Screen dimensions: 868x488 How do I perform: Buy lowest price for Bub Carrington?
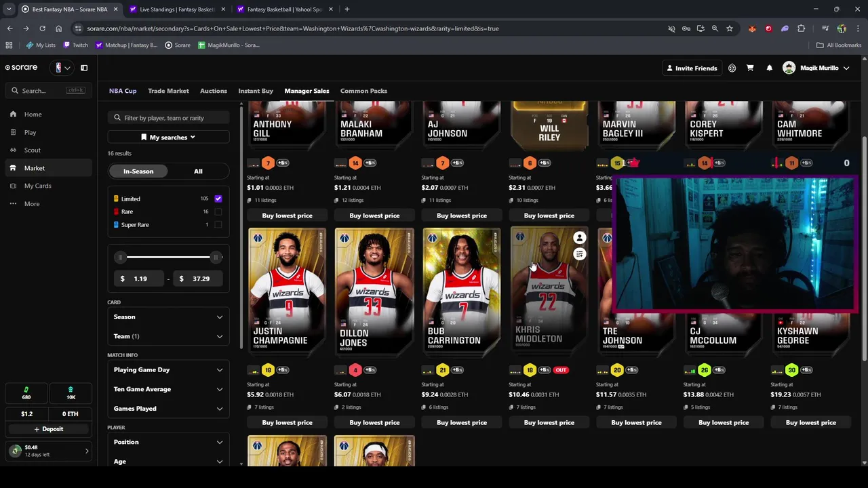(x=462, y=423)
